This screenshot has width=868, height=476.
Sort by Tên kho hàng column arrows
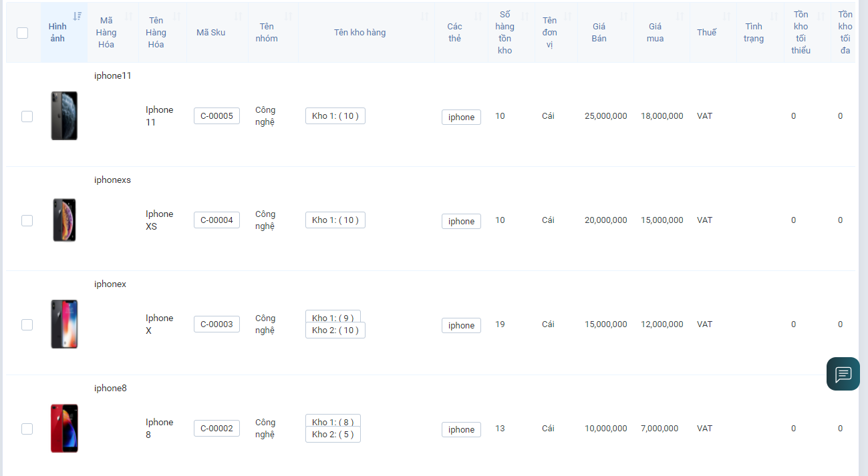click(425, 16)
